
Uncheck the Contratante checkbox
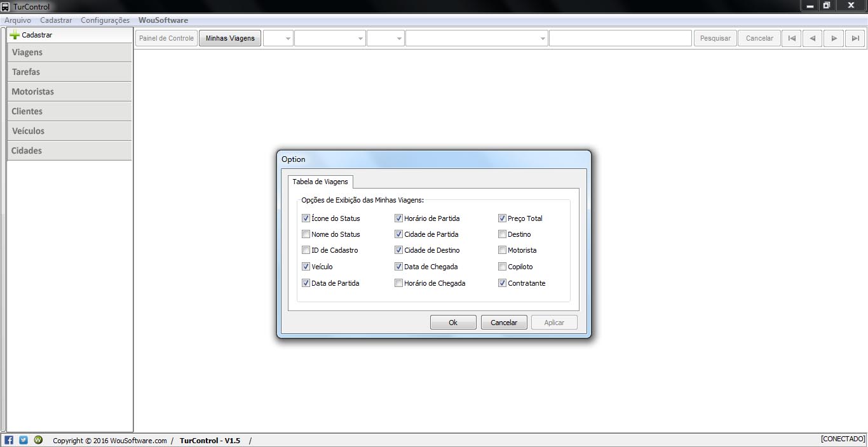tap(502, 283)
